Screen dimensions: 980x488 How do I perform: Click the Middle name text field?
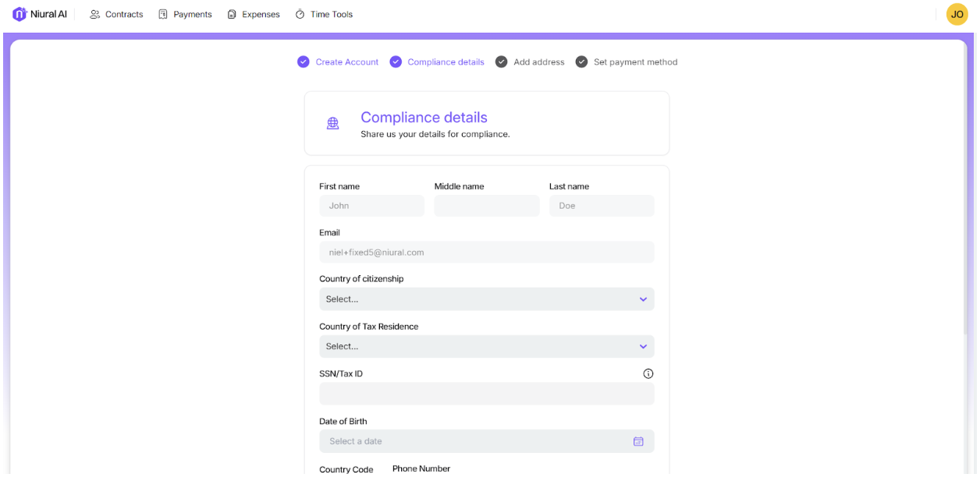point(486,206)
